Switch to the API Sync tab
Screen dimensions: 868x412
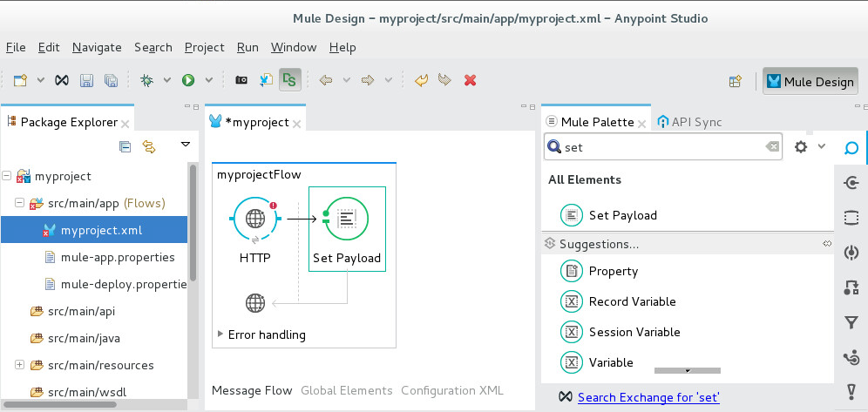[x=689, y=122]
